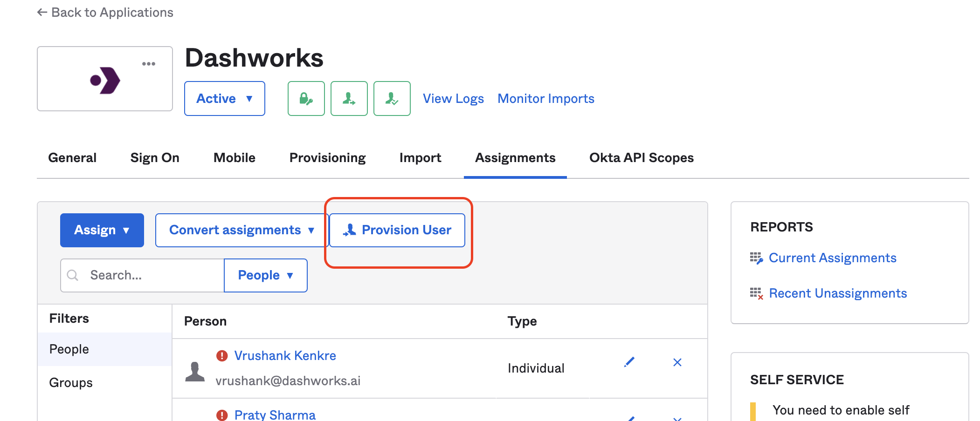Click the red error icon beside Praty Sharma
This screenshot has width=980, height=421.
pos(222,414)
